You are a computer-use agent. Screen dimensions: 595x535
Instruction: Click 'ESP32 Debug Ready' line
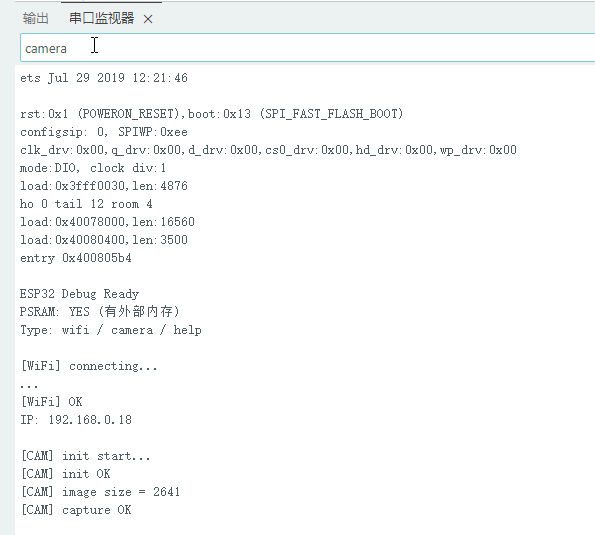tap(79, 294)
